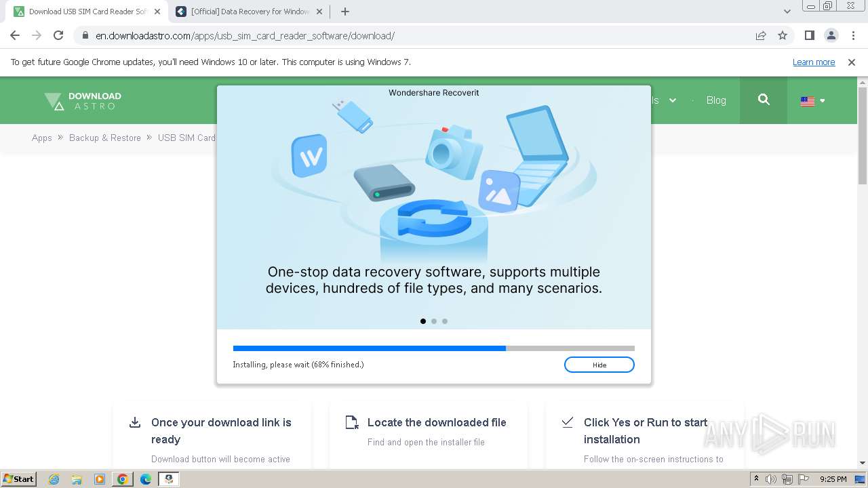The width and height of the screenshot is (868, 488).
Task: Select the third carousel dot
Action: pyautogui.click(x=445, y=321)
